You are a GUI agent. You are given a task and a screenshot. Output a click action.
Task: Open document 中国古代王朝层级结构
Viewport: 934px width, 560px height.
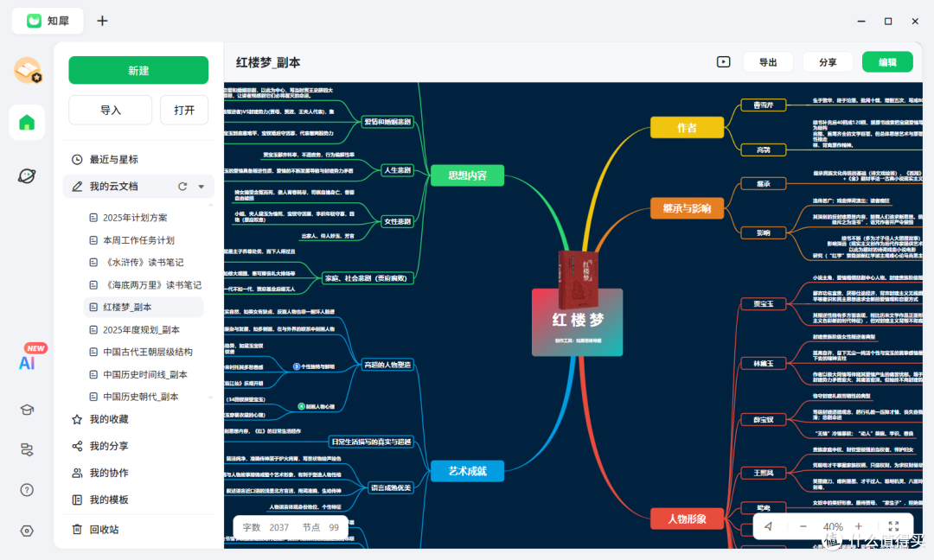coord(144,352)
